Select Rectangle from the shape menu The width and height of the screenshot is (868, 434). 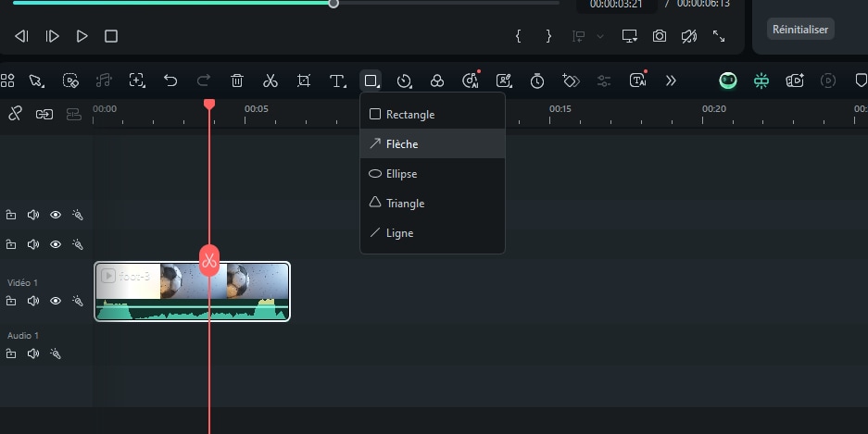click(x=433, y=115)
